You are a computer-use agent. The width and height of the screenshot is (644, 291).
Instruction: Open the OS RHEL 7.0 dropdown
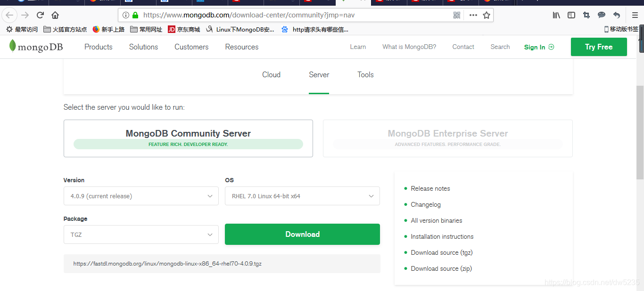coord(302,196)
